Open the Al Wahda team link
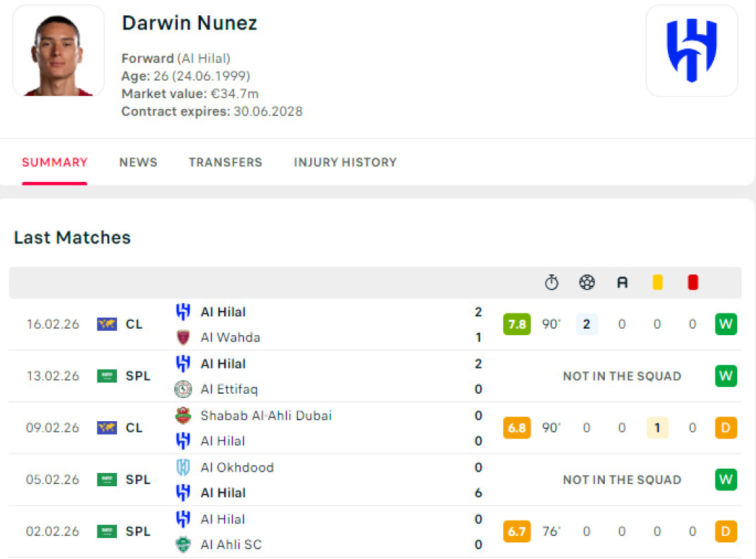 (230, 337)
